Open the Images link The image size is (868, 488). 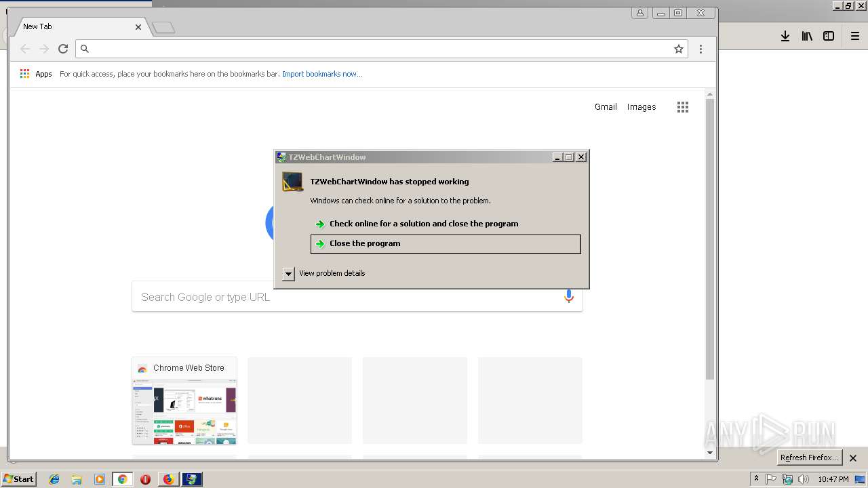pos(642,107)
